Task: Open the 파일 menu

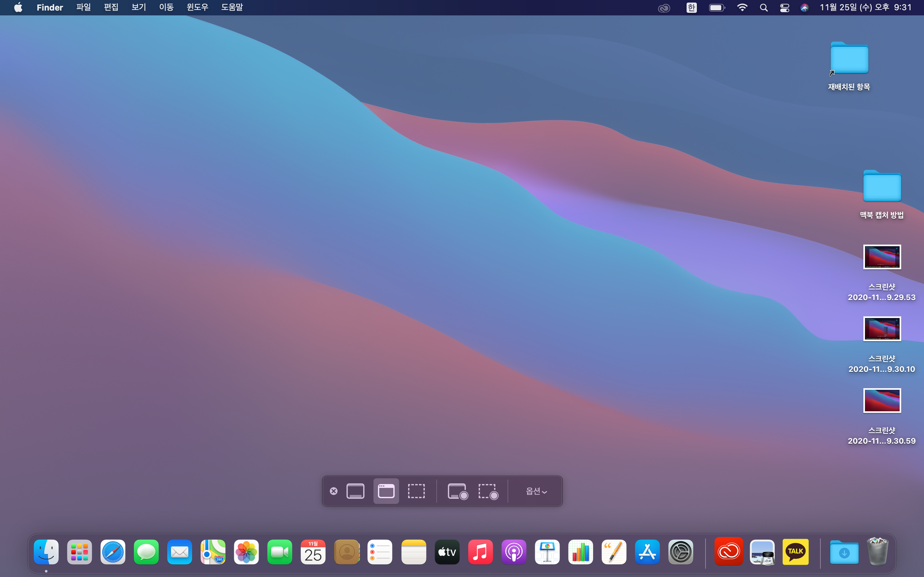Action: click(x=83, y=7)
